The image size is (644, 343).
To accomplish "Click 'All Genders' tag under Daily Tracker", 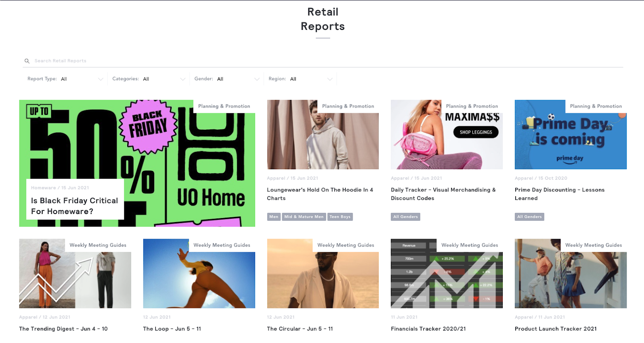I will 405,217.
